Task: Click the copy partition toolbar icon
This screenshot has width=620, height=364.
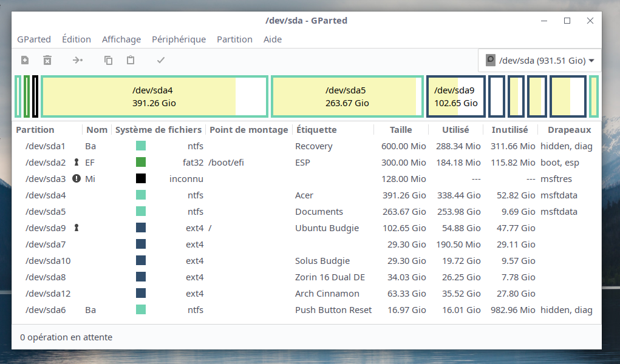Action: pyautogui.click(x=108, y=60)
